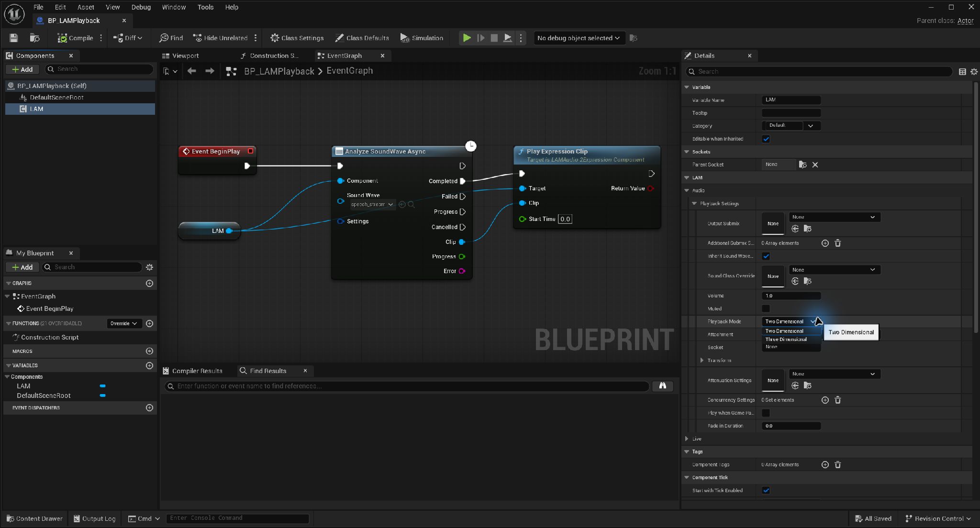Toggle the Muted checkbox
The image size is (980, 528).
pos(766,308)
